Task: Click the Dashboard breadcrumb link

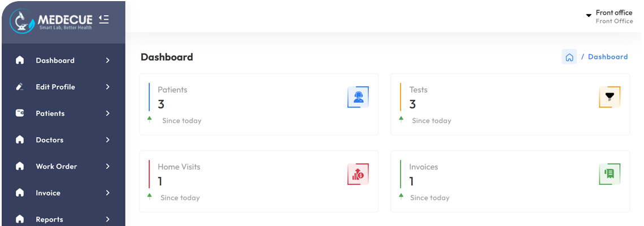Action: click(x=608, y=57)
